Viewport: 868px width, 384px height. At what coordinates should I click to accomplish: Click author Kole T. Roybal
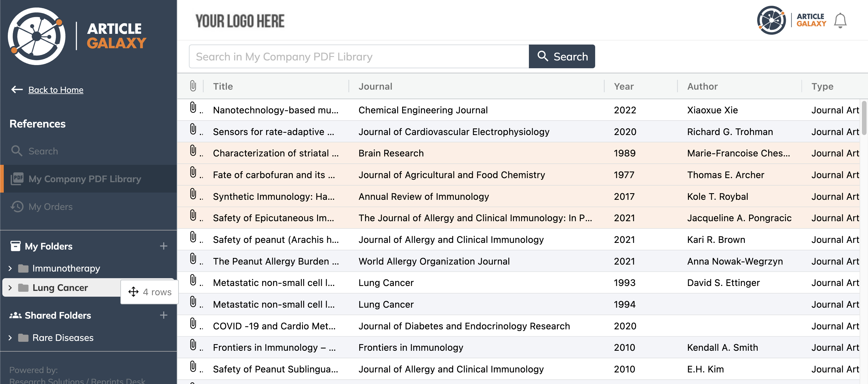[717, 196]
